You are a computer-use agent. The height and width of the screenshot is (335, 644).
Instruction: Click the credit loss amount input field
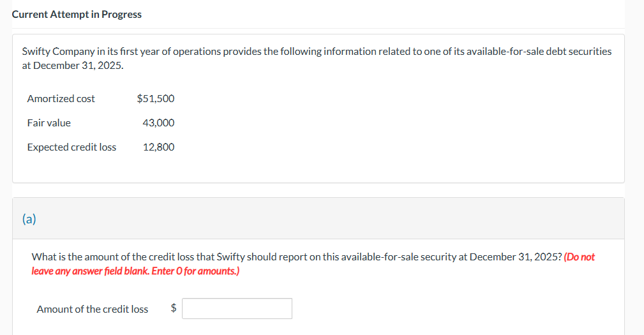[237, 309]
